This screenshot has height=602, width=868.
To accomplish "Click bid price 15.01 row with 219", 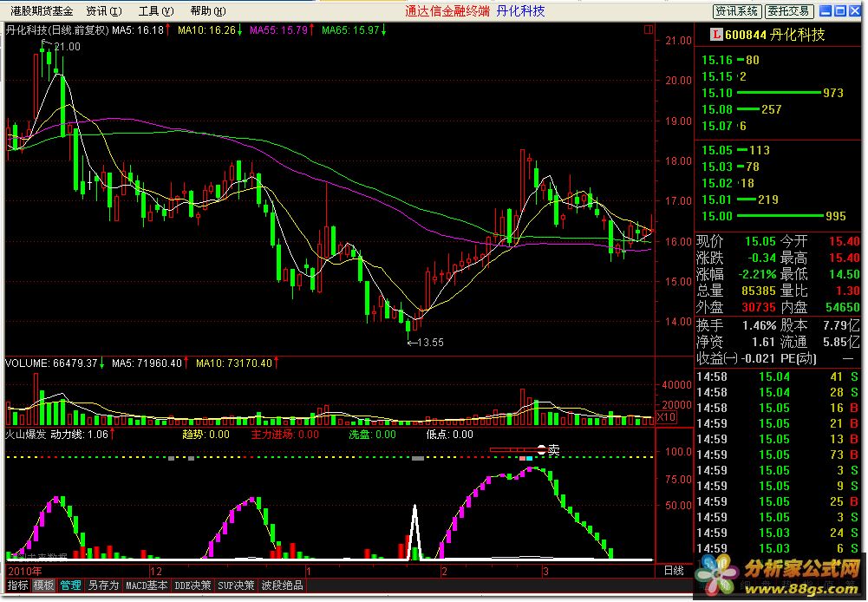I will [741, 200].
